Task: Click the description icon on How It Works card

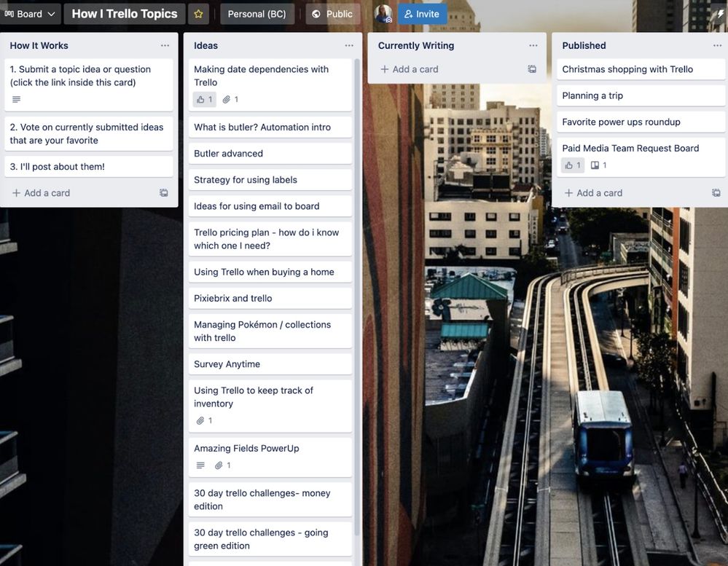Action: pos(16,98)
